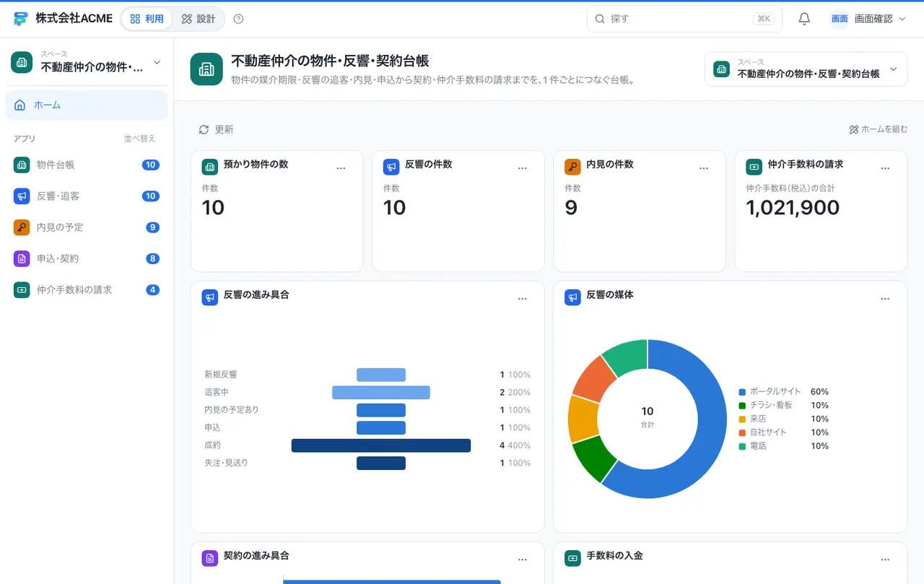The width and height of the screenshot is (924, 584).
Task: Click the 仲介手数料の請求 money icon in sidebar
Action: (x=22, y=289)
